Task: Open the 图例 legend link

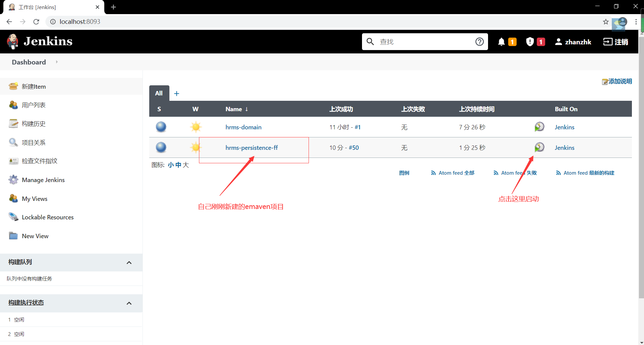Action: pos(404,173)
